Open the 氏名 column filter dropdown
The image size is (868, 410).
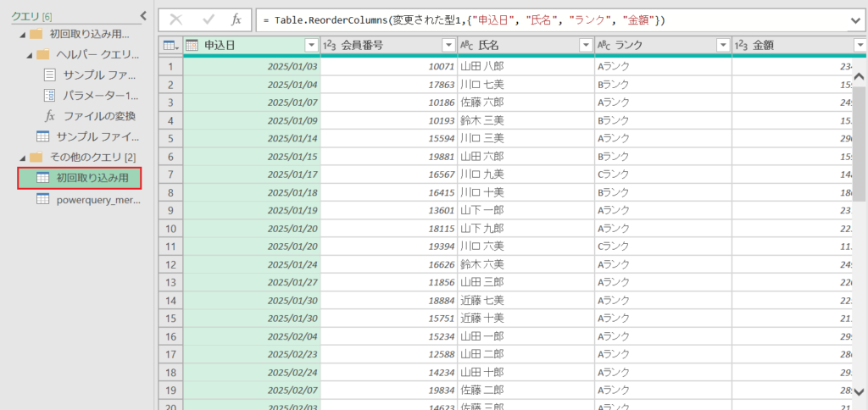pos(585,46)
